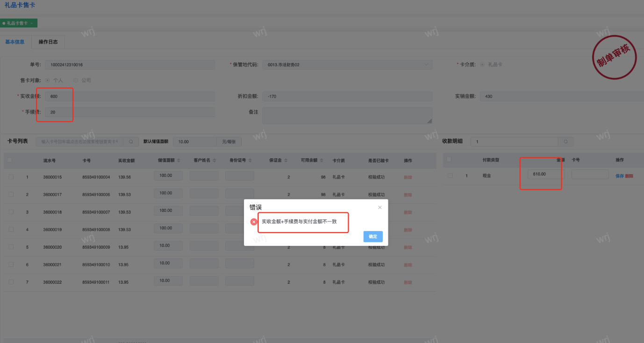Switch to the 操作日志 tab

click(x=48, y=42)
